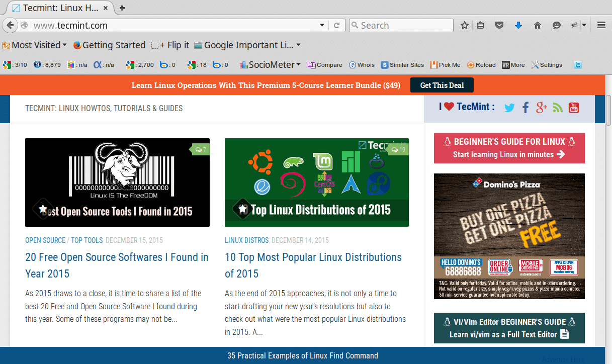Open the 35 Practical Examples of Find link
The height and width of the screenshot is (364, 612).
point(302,355)
